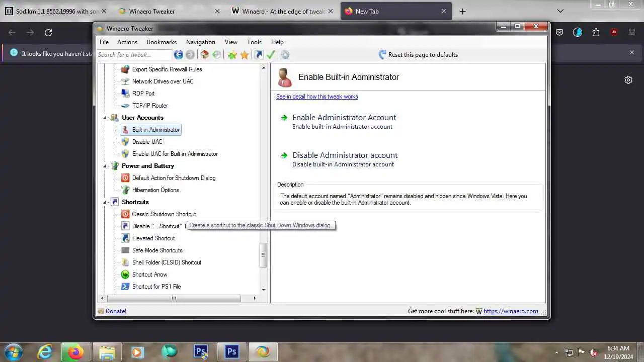
Task: Open the View menu
Action: pyautogui.click(x=231, y=42)
